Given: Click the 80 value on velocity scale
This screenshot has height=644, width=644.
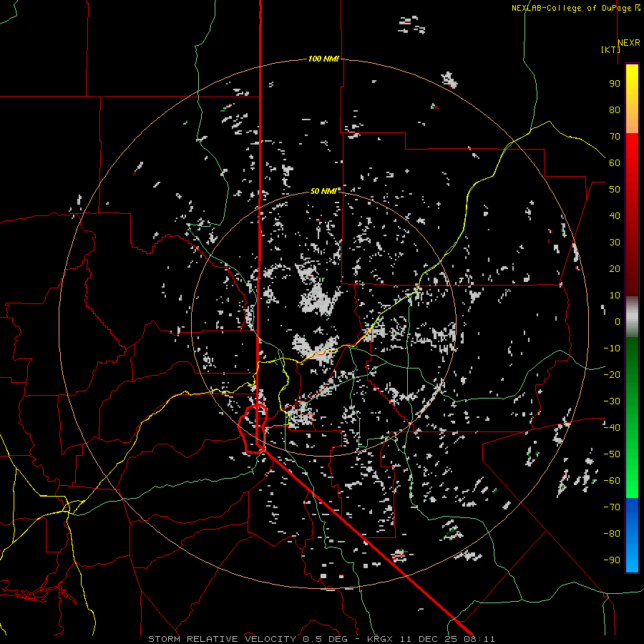Looking at the screenshot, I should click(x=615, y=109).
